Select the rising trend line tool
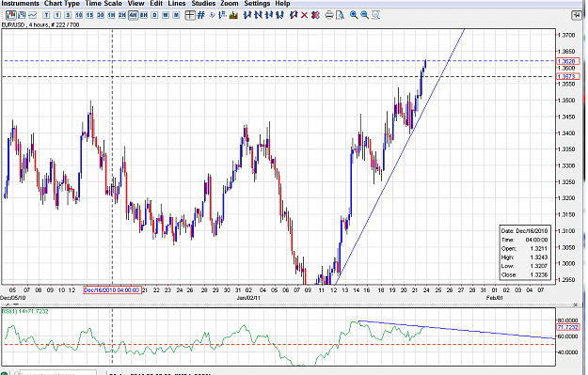Viewport: 588px width, 375px height. click(247, 15)
